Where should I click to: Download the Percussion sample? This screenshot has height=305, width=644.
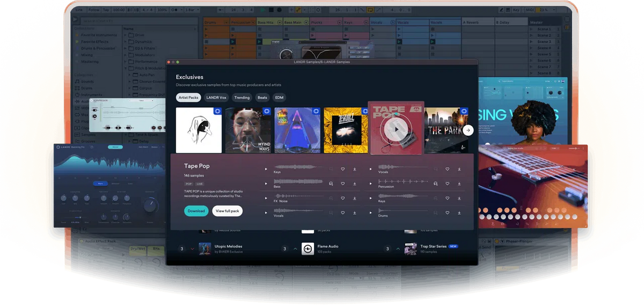pos(459,183)
